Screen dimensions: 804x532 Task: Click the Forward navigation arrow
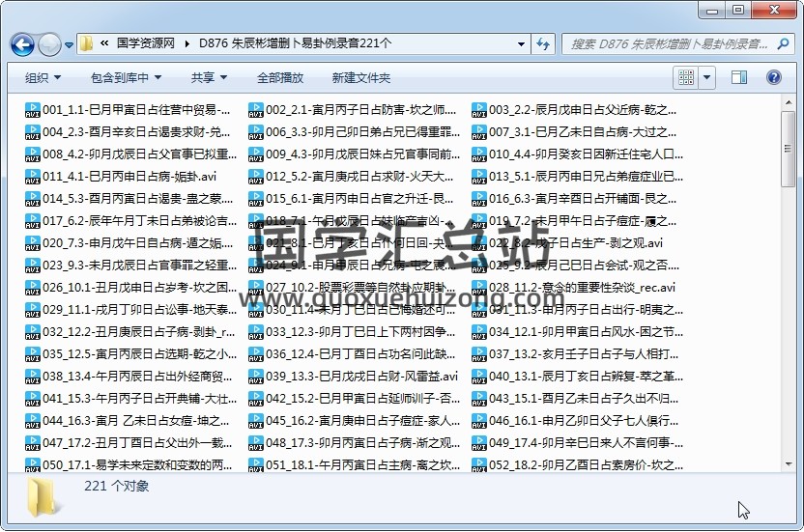49,44
